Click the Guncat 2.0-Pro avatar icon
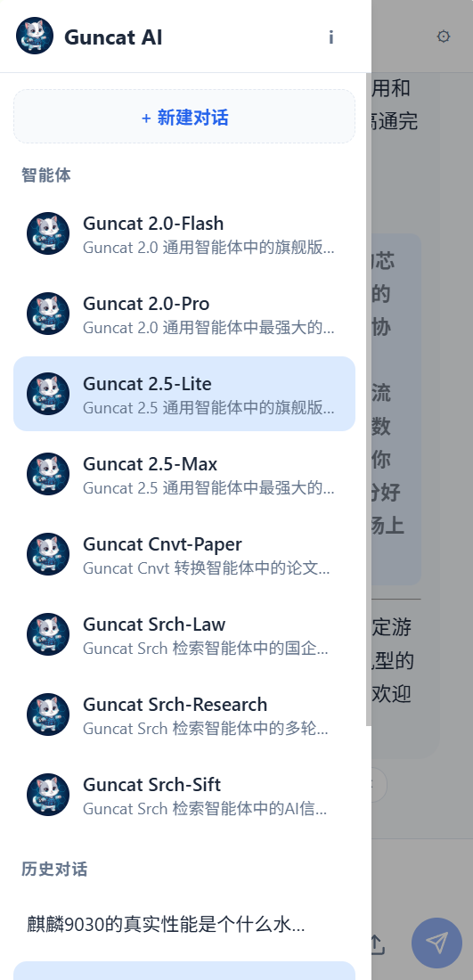473x980 pixels. [48, 313]
